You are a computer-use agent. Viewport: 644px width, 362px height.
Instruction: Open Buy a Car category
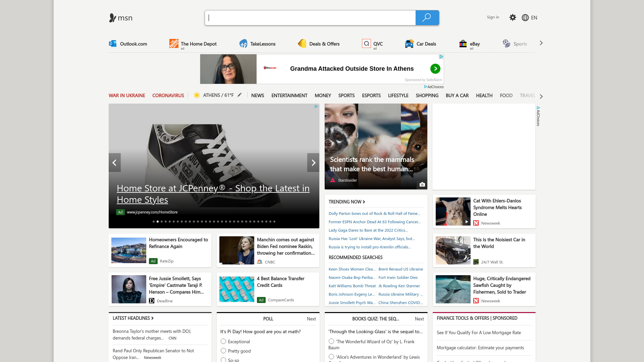(457, 96)
